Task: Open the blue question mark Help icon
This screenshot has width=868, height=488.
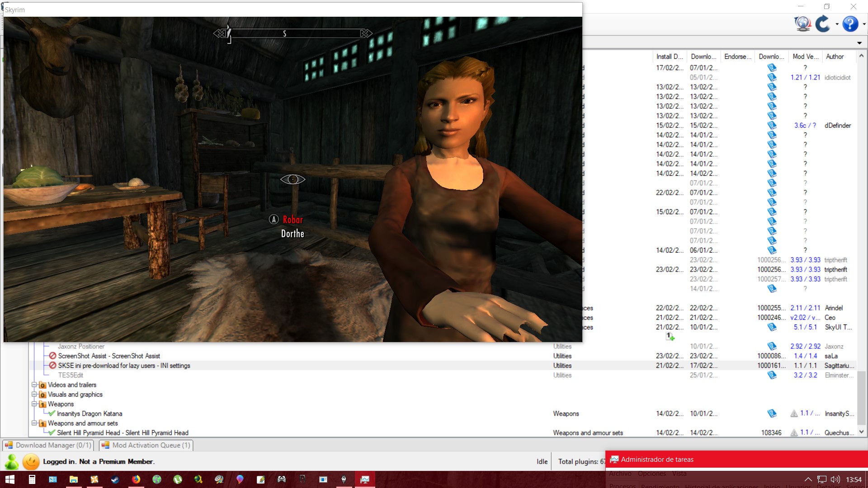Action: click(850, 23)
